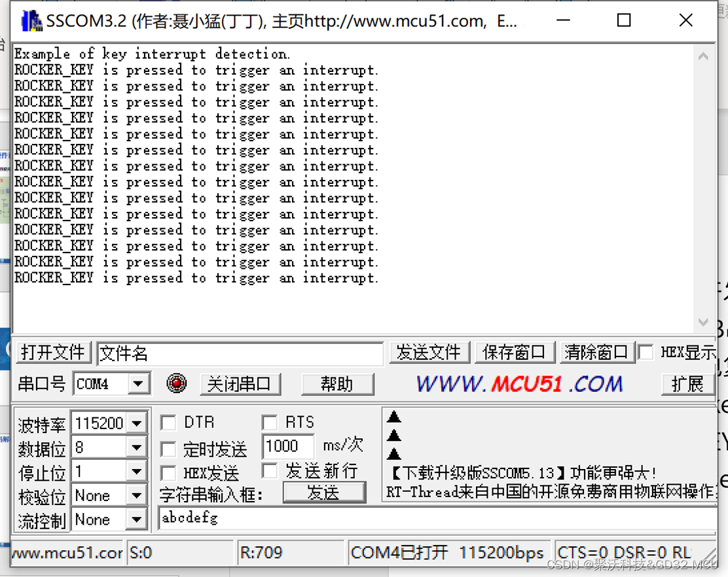Click the R:709 received counter in status bar
This screenshot has height=577, width=728.
[291, 552]
